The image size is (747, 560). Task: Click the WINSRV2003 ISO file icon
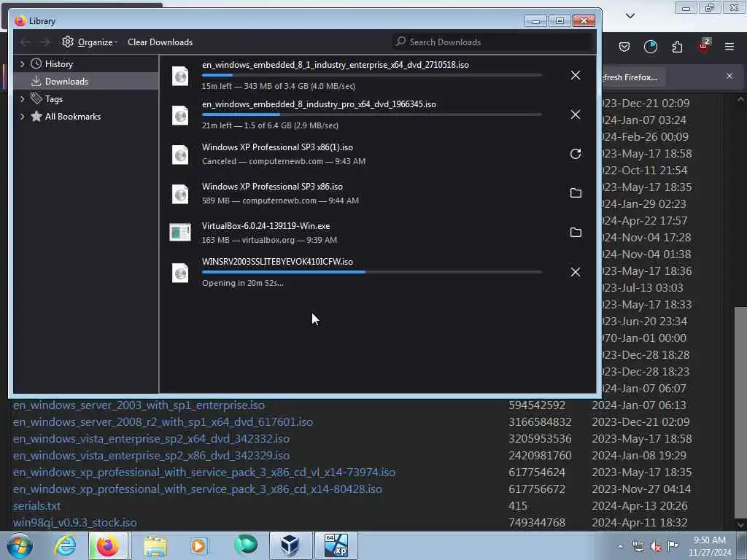click(180, 273)
